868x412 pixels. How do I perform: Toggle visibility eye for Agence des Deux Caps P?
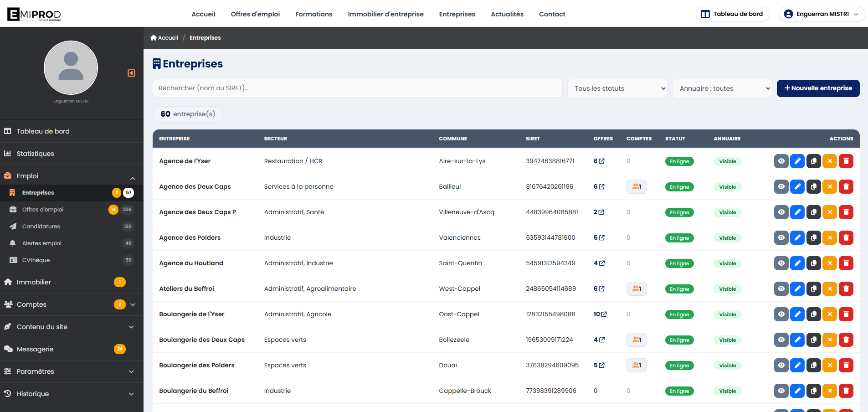click(781, 212)
